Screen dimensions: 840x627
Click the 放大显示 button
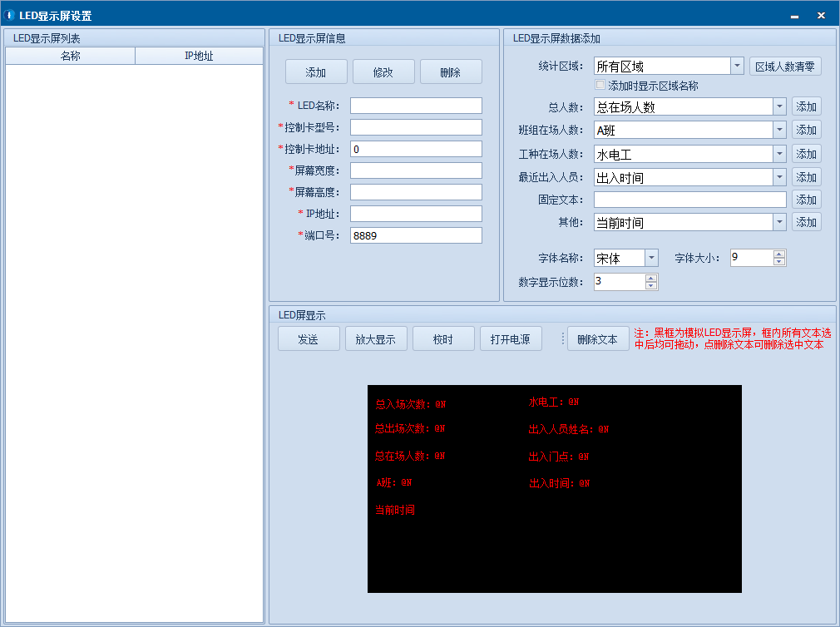pyautogui.click(x=376, y=339)
